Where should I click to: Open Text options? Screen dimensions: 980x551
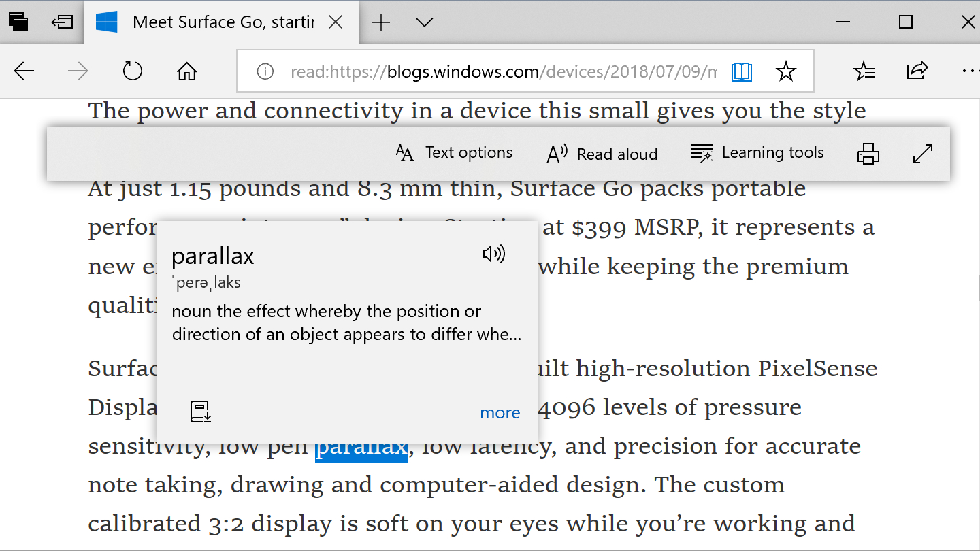pyautogui.click(x=454, y=153)
